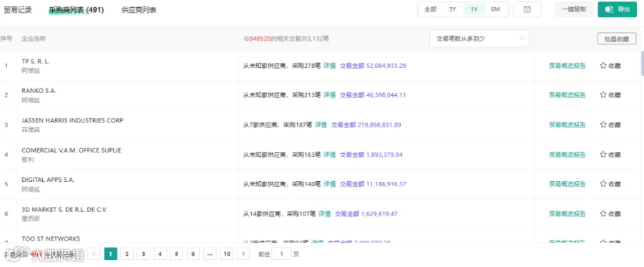The height and width of the screenshot is (267, 644).
Task: Open 详情 for JASSEN HARRIS INDUSTRIES CORP
Action: [x=321, y=125]
